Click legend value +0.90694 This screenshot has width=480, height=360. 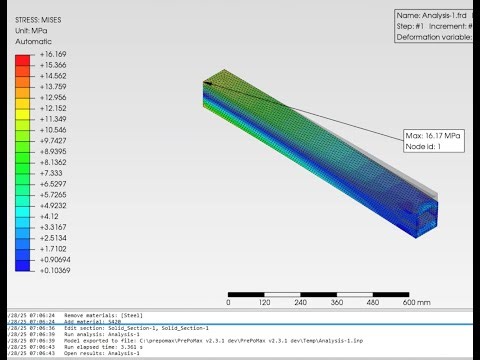55,260
